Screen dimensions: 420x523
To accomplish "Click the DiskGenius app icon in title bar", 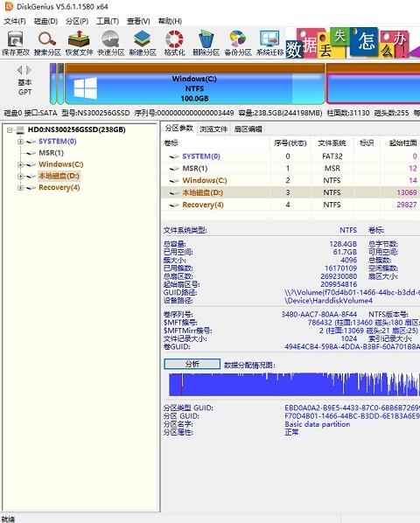I will point(9,6).
